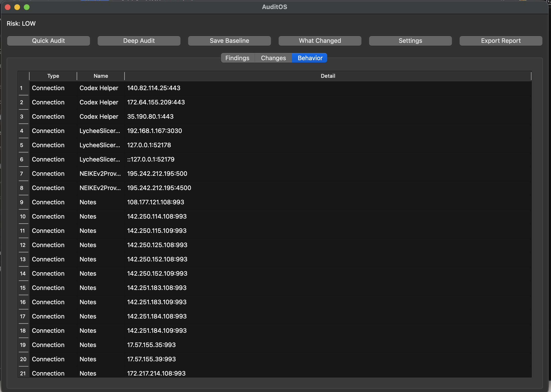
Task: Click the Save Baseline button
Action: (229, 41)
